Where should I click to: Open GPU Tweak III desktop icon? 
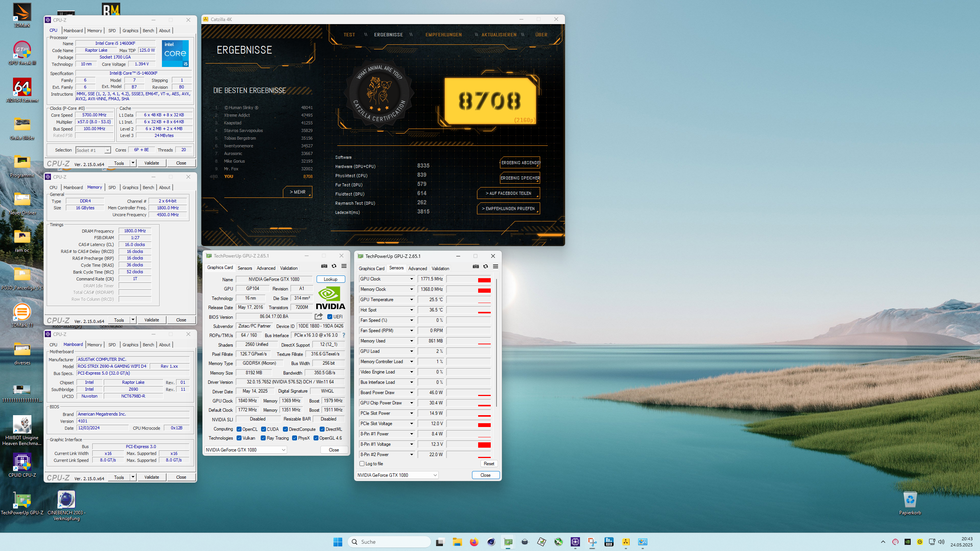(x=22, y=53)
